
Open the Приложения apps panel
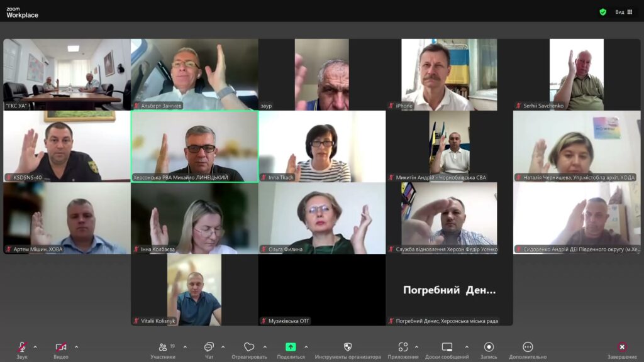coord(403,347)
